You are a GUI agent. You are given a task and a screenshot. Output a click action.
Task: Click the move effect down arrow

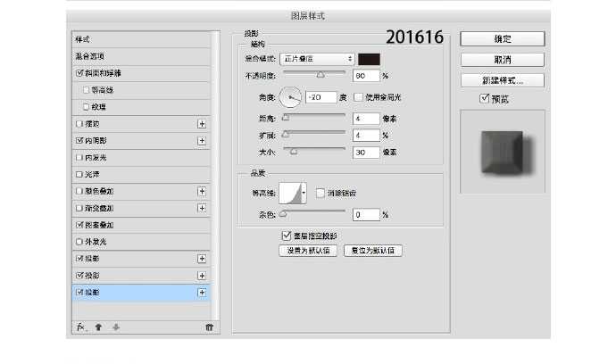click(x=116, y=327)
